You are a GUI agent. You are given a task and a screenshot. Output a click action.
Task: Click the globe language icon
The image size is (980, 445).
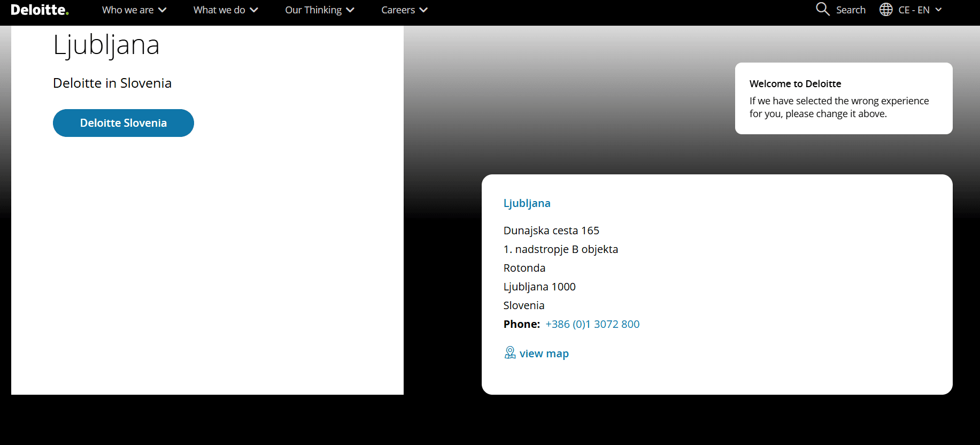pyautogui.click(x=886, y=10)
